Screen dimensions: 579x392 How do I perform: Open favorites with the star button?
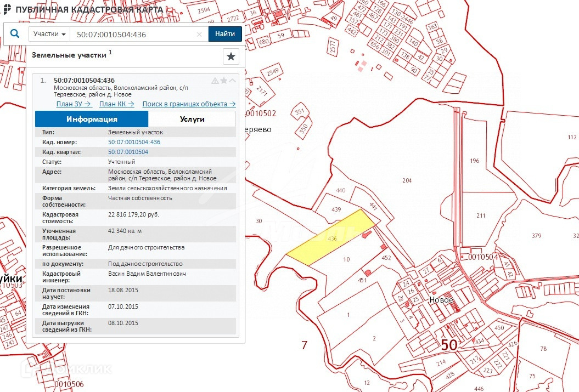231,56
